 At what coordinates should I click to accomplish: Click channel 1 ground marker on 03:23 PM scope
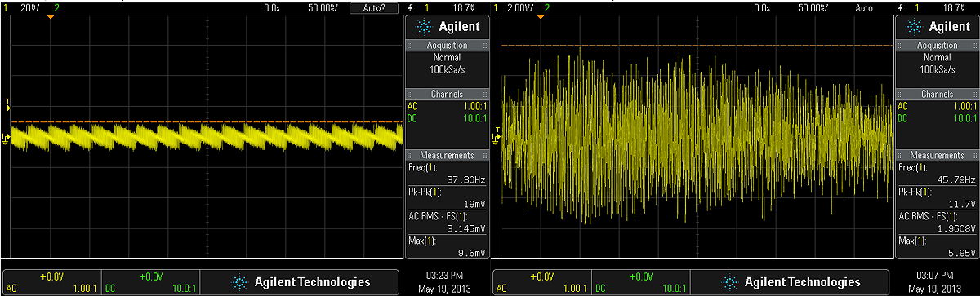(x=6, y=138)
